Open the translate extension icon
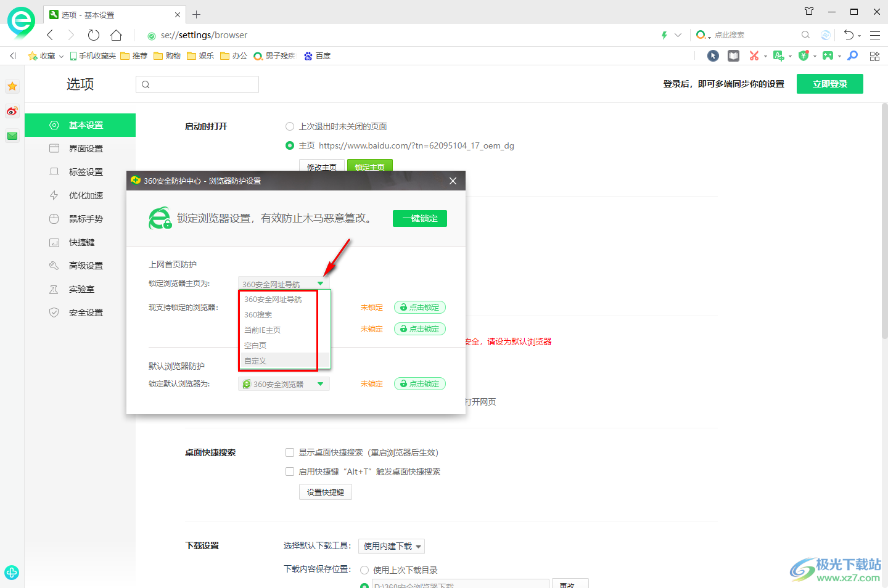Image resolution: width=888 pixels, height=588 pixels. [x=779, y=55]
